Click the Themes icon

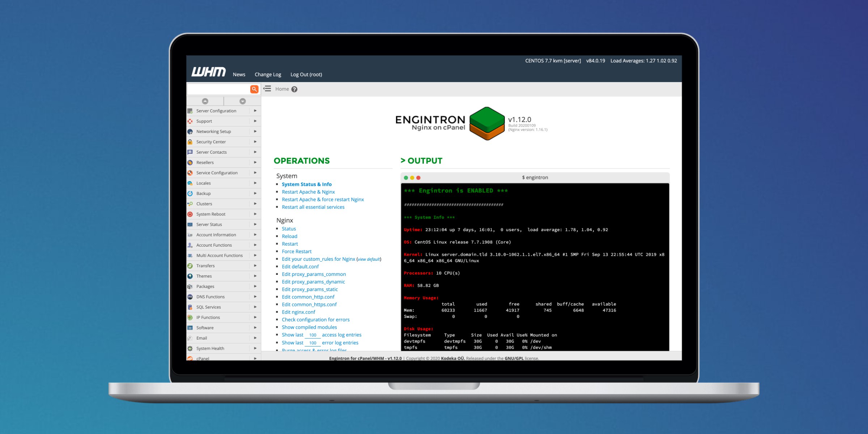(190, 276)
